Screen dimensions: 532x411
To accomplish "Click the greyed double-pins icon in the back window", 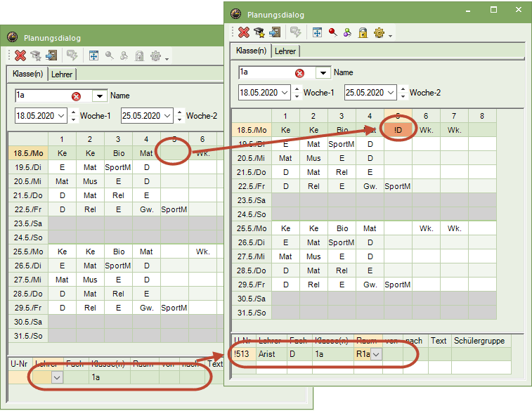I will [124, 56].
